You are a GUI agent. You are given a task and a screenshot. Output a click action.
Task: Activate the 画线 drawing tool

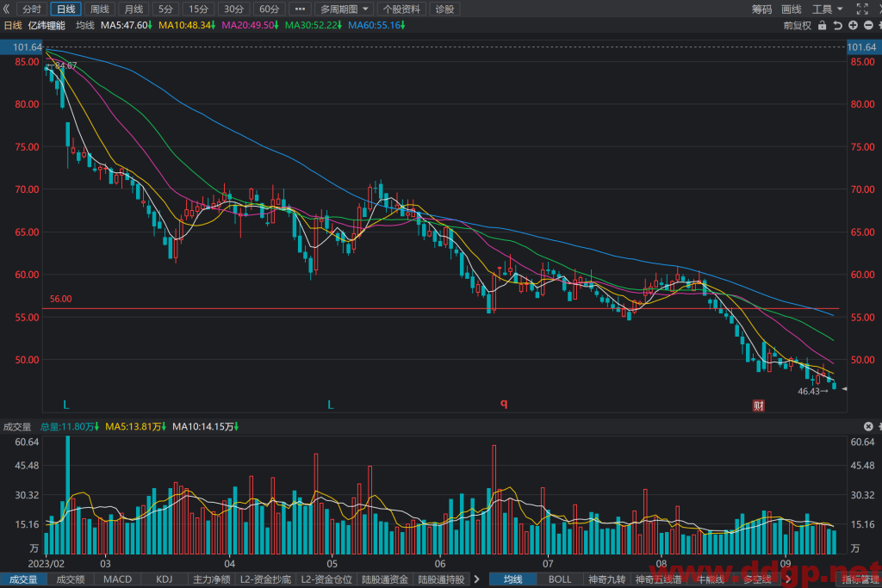(x=791, y=9)
